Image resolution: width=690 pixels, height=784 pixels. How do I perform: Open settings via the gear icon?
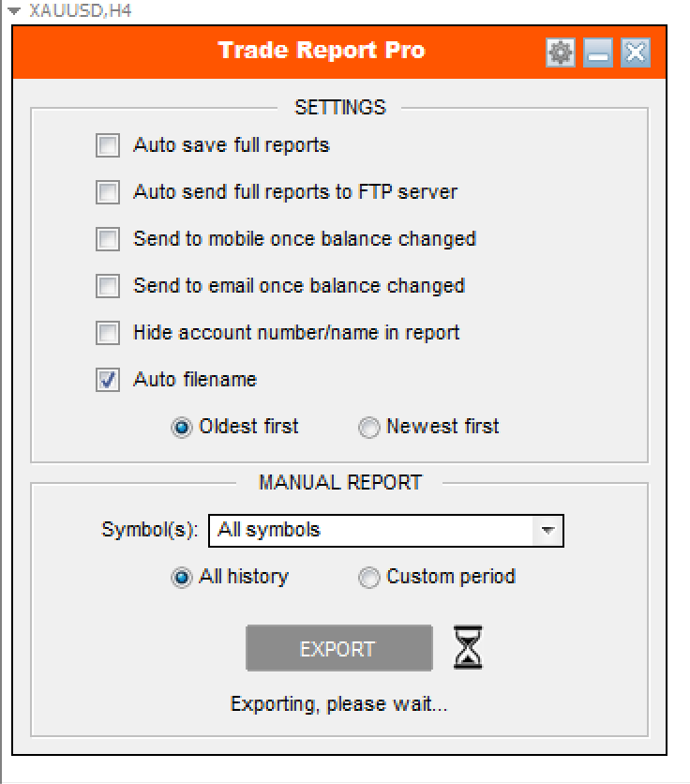560,53
